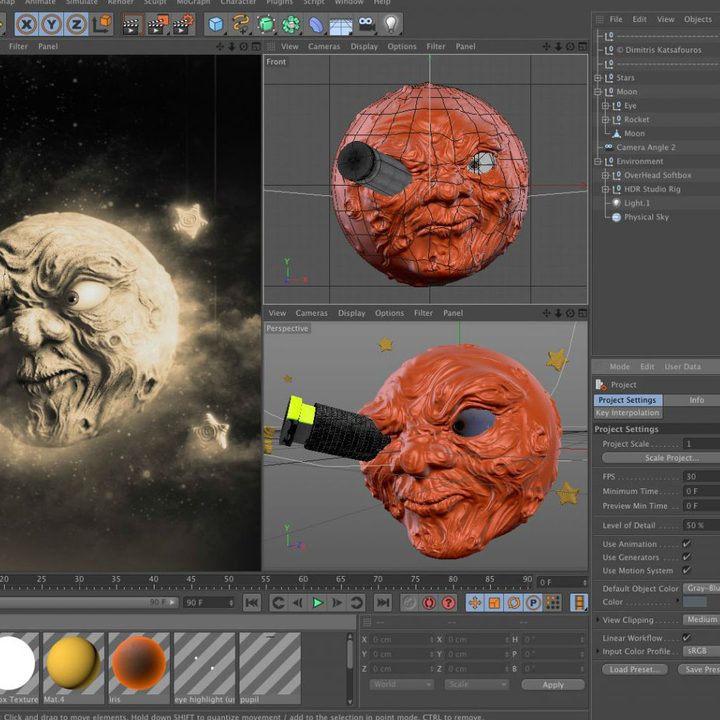The height and width of the screenshot is (720, 720).
Task: Render to Picture Viewer icon
Action: (158, 24)
